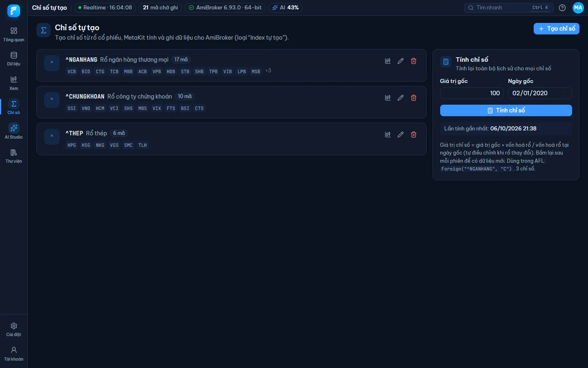This screenshot has height=368, width=588.
Task: View chart for ^CHUNGKHOAN index
Action: point(388,98)
